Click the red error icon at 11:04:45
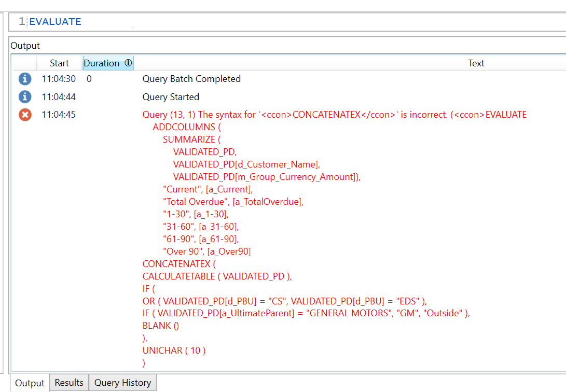 coord(25,115)
